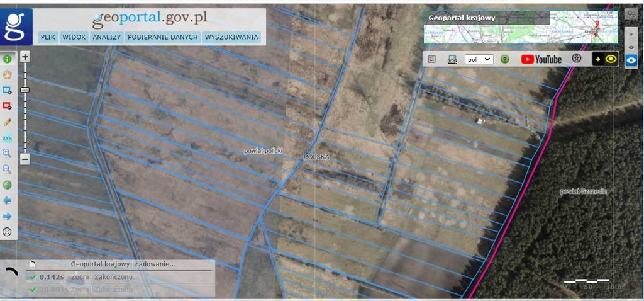Activate the pencil measure/draw tool
Screen dimensions: 644x301
[x=8, y=122]
